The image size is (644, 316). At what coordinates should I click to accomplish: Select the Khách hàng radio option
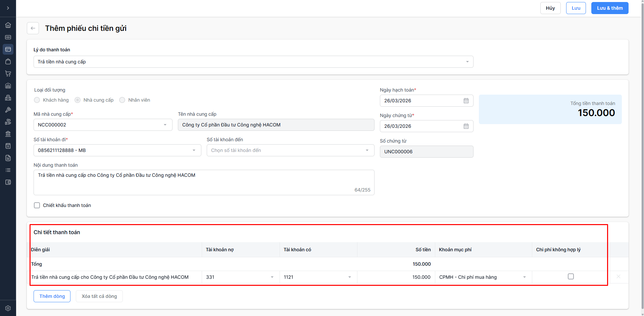37,100
